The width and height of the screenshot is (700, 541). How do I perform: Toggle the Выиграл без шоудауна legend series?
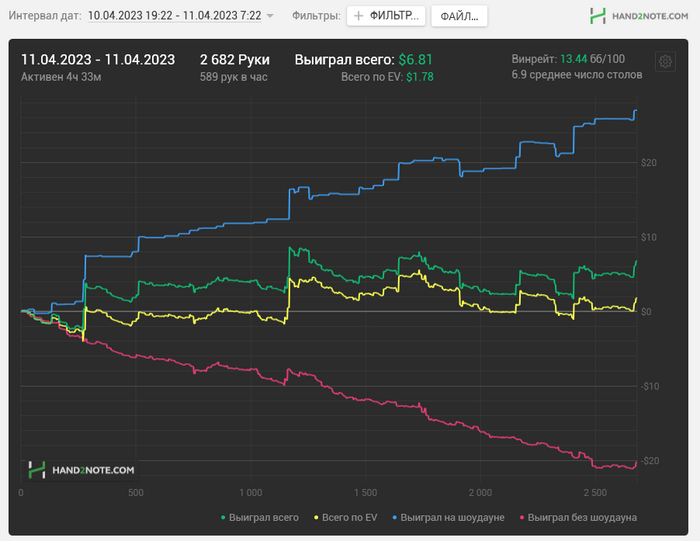(x=578, y=517)
